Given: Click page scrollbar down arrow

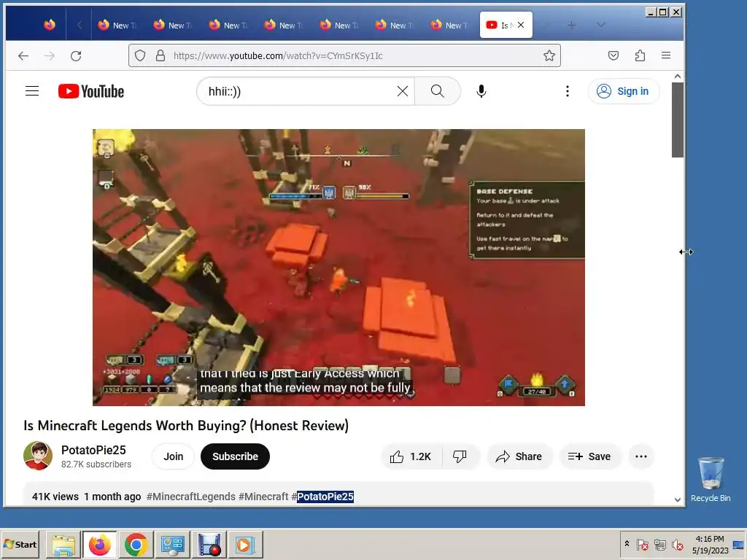Looking at the screenshot, I should 678,499.
